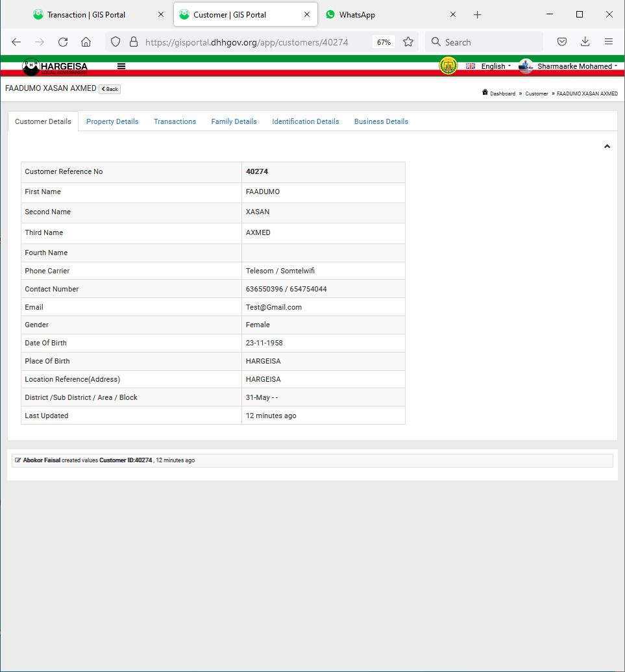Click the 67% zoom level indicator
Image resolution: width=625 pixels, height=672 pixels.
pos(384,42)
